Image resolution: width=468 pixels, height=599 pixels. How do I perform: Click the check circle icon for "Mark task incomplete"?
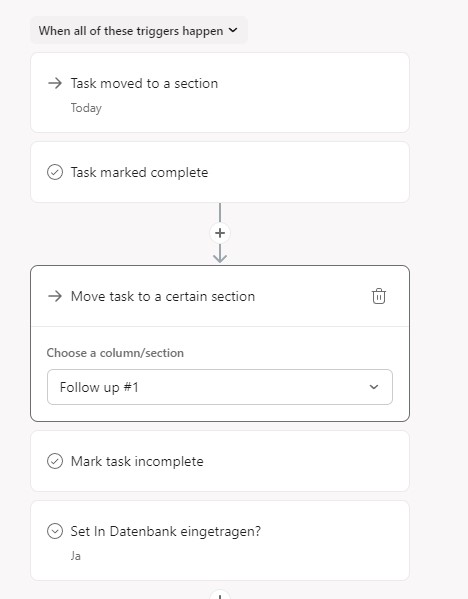(55, 461)
